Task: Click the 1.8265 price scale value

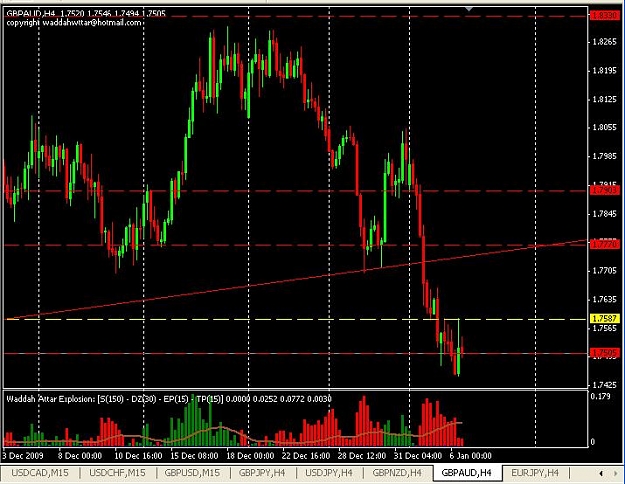Action: (x=604, y=42)
